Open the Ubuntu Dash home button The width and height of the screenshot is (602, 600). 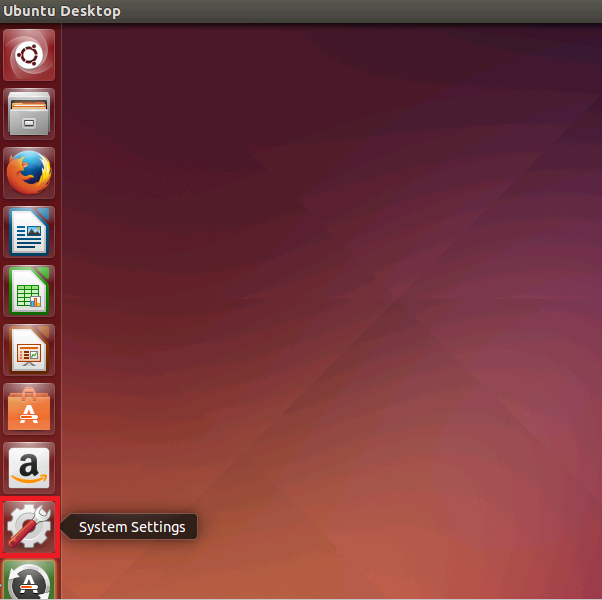point(29,55)
